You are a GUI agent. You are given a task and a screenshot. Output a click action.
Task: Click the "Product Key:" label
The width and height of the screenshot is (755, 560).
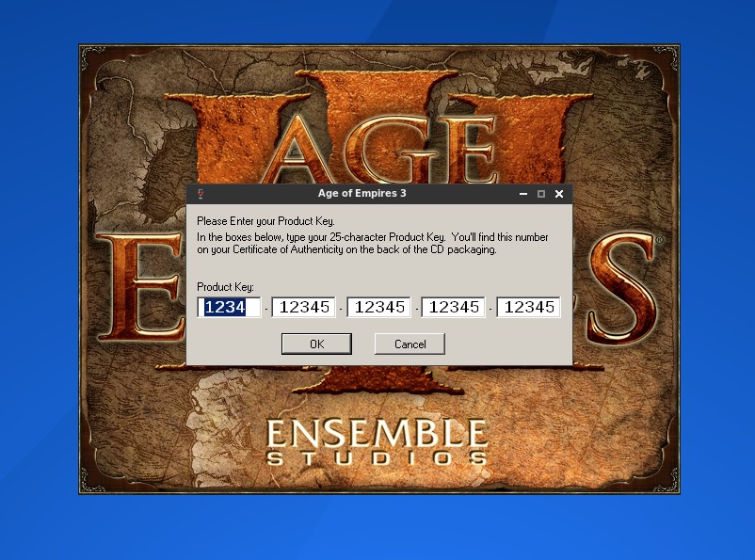point(225,287)
